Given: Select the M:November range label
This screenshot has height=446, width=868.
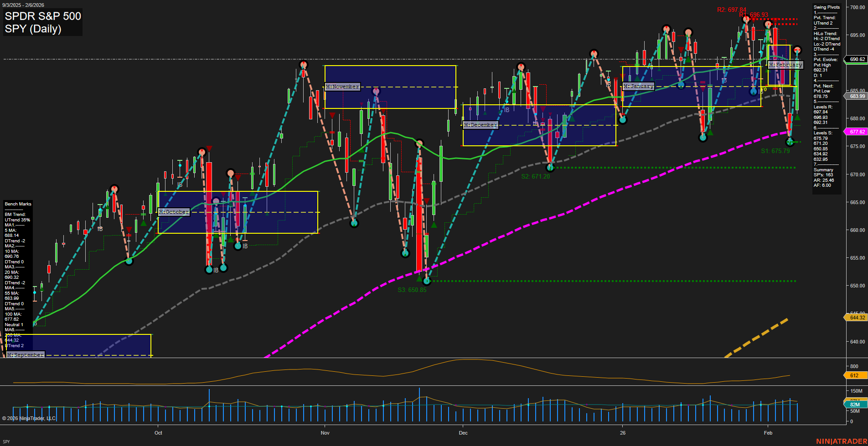Looking at the screenshot, I should pyautogui.click(x=342, y=86).
